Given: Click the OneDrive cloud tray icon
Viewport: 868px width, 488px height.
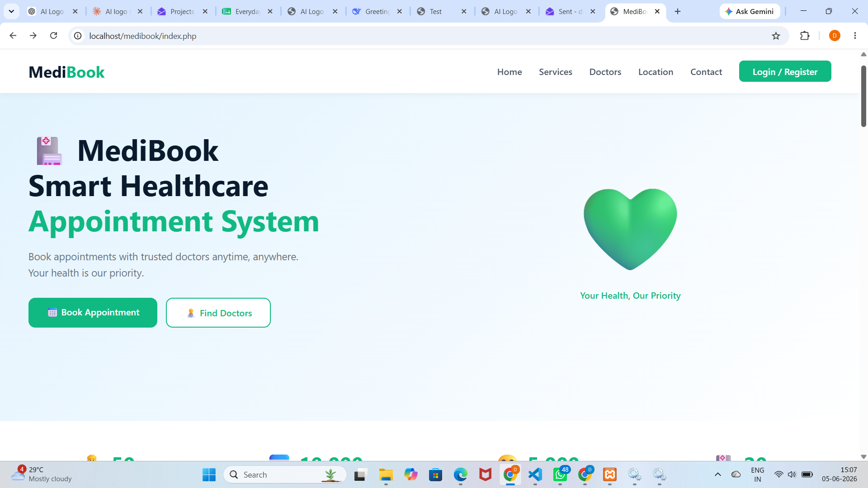Looking at the screenshot, I should (x=736, y=474).
